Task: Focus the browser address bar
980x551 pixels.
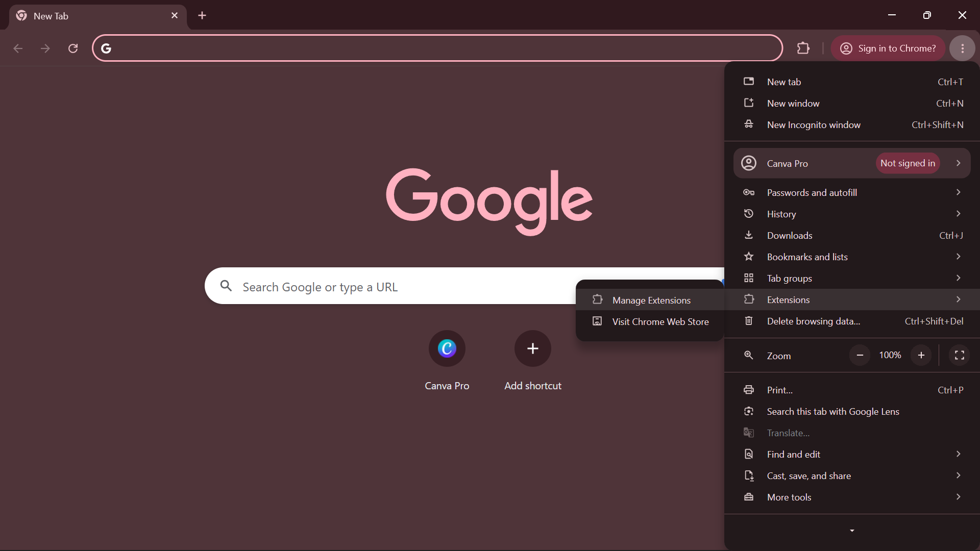Action: [x=437, y=48]
